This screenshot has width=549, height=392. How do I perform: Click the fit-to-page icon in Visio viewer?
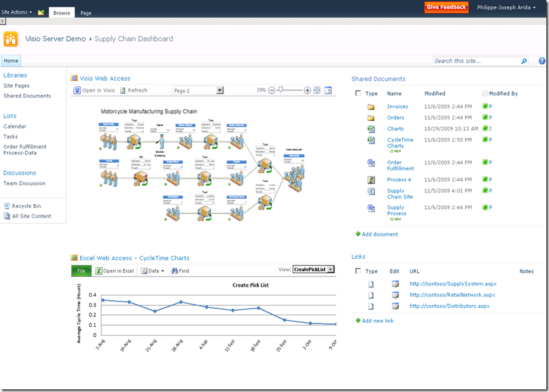pos(315,90)
